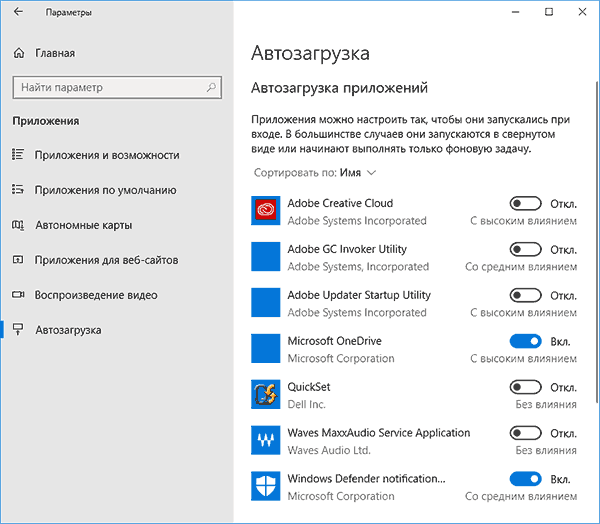Click Adobe Updater Startup Utility name
600x524 pixels.
pos(359,295)
